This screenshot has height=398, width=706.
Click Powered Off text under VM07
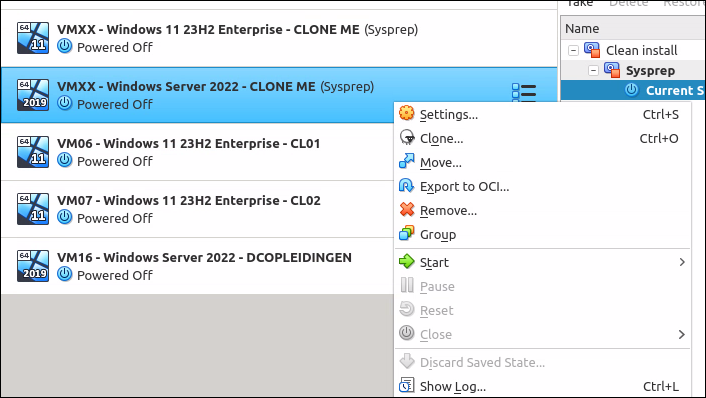[115, 218]
